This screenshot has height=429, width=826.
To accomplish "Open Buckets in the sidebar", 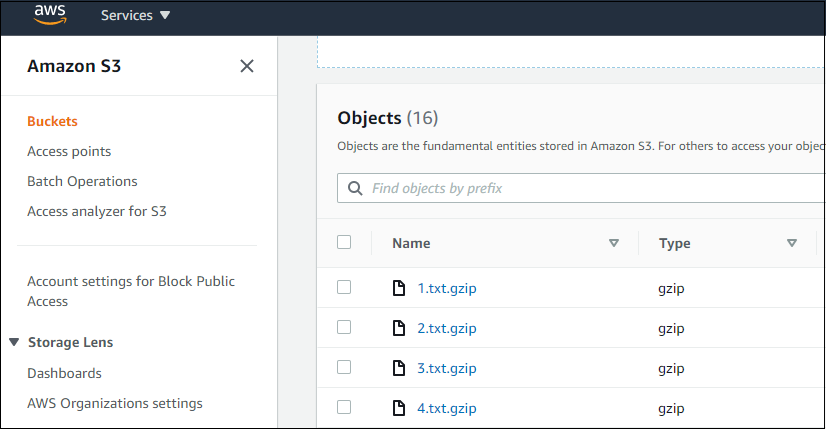I will coord(52,121).
